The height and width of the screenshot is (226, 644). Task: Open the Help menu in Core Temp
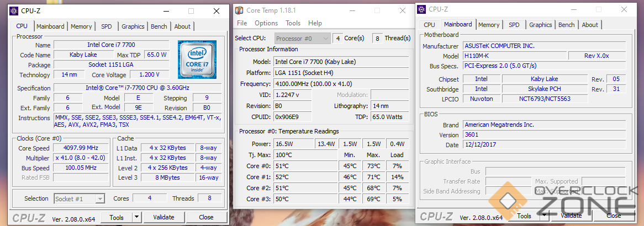(315, 23)
